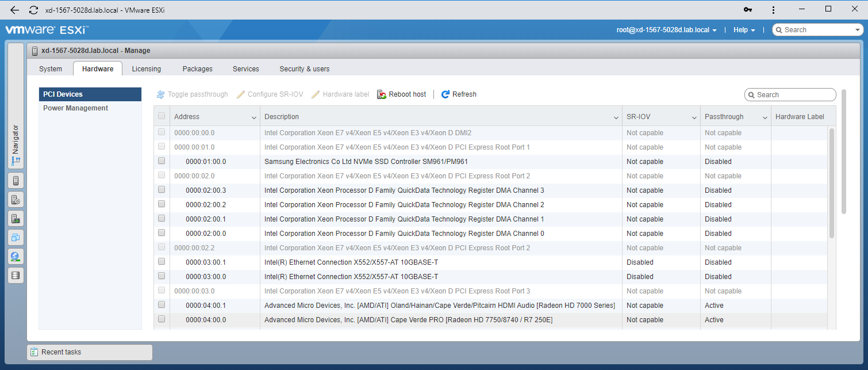Go back using the browser back arrow

click(x=15, y=10)
